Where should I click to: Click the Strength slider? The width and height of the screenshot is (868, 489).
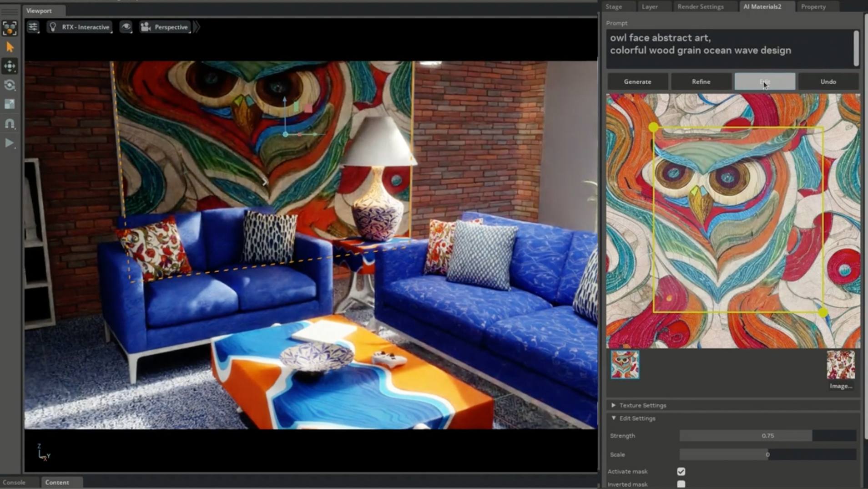(767, 436)
